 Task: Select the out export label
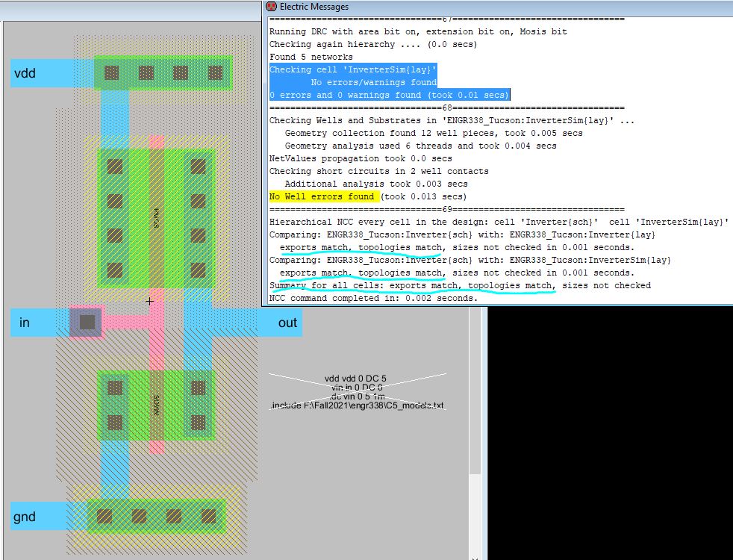[287, 323]
